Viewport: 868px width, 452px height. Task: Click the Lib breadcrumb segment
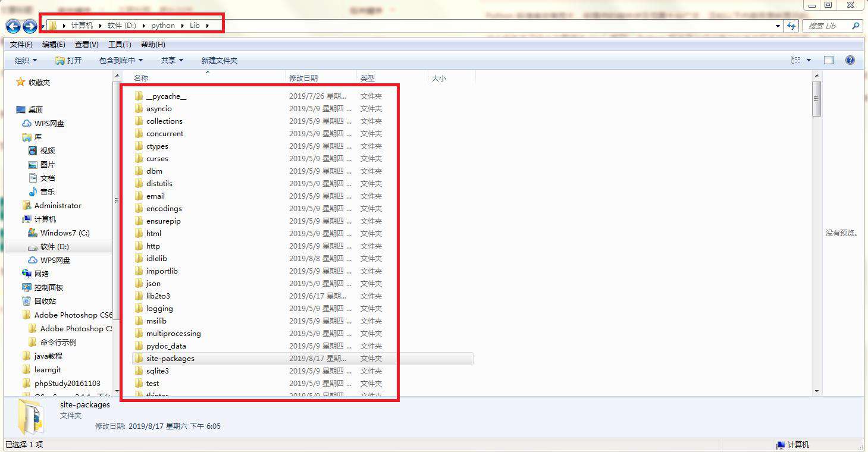(x=195, y=26)
